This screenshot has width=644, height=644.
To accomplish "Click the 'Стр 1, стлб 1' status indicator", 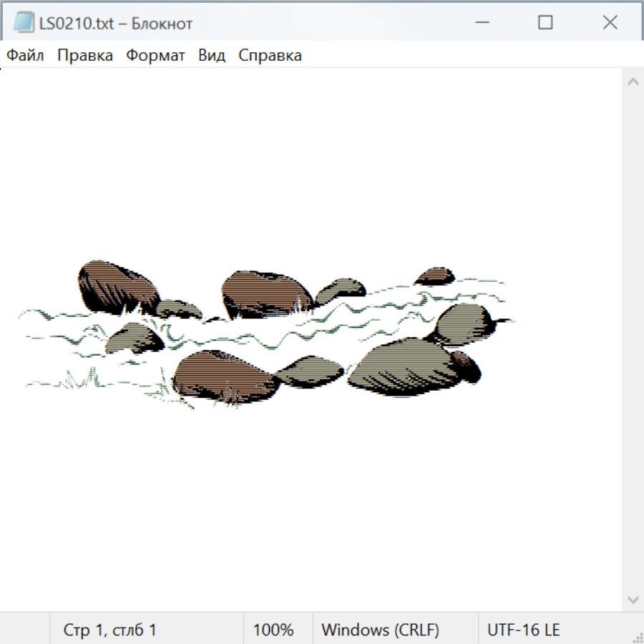I will coord(109,630).
